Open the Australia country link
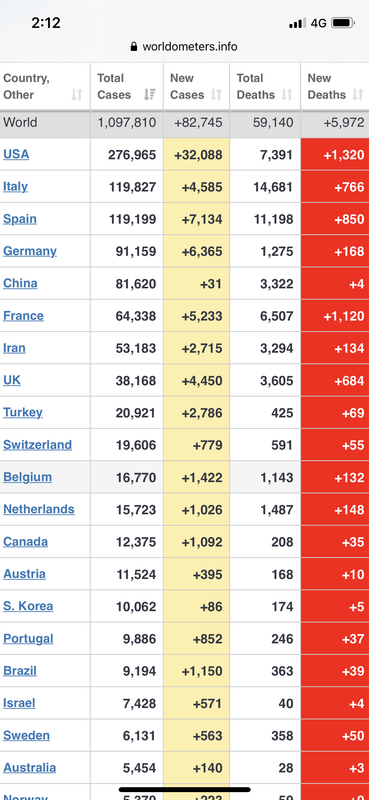The image size is (369, 800). pyautogui.click(x=30, y=768)
